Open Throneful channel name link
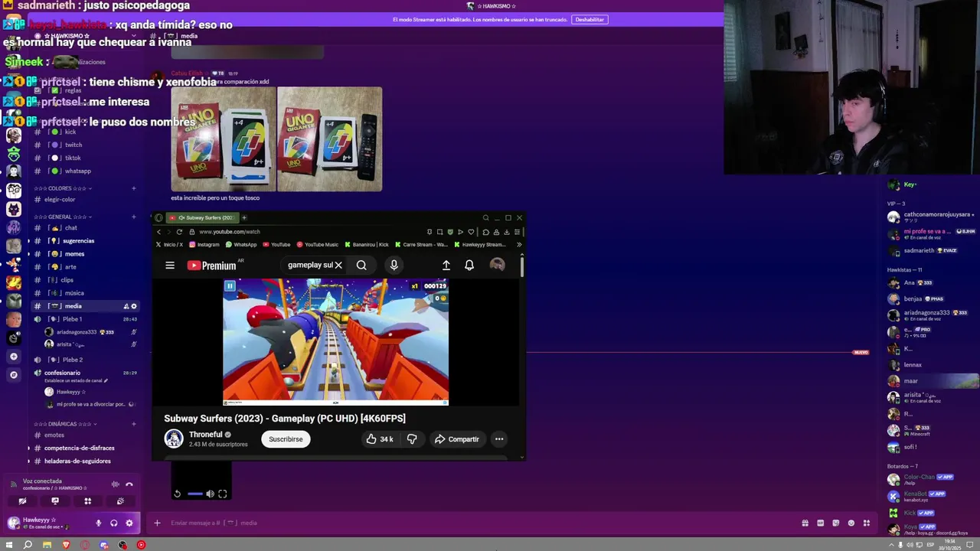This screenshot has height=551, width=980. [206, 435]
